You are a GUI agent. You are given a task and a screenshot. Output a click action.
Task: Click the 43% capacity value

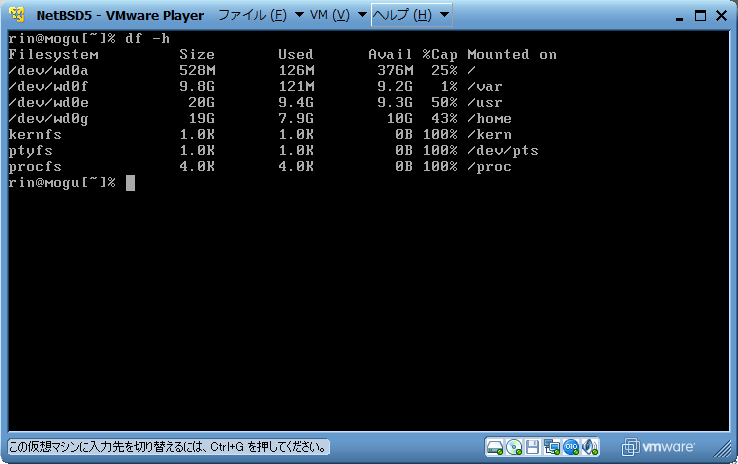point(444,119)
